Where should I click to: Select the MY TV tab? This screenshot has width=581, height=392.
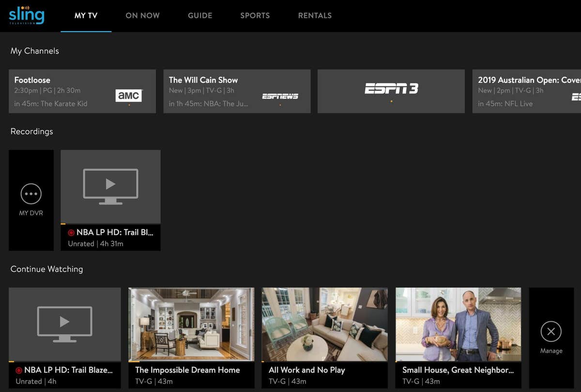coord(86,15)
